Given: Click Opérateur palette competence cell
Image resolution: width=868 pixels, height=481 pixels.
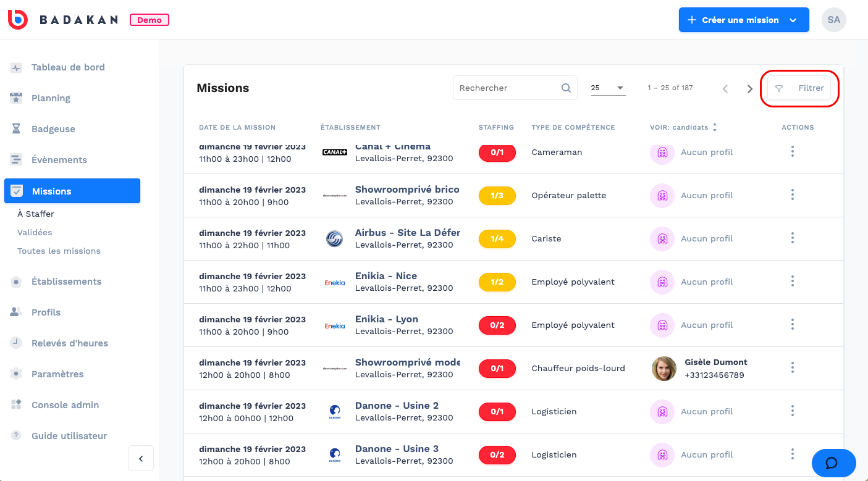Looking at the screenshot, I should click(569, 196).
